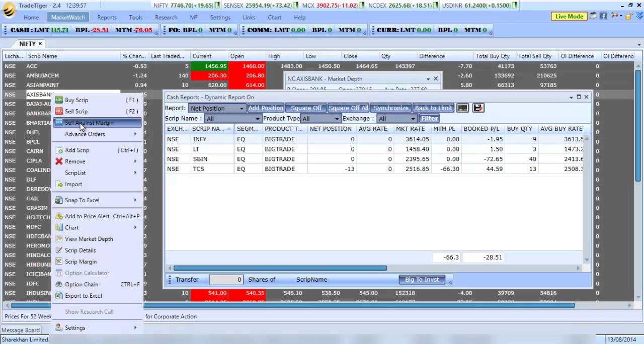Choose Buy Scrip from context menu
This screenshot has width=644, height=344.
point(98,100)
